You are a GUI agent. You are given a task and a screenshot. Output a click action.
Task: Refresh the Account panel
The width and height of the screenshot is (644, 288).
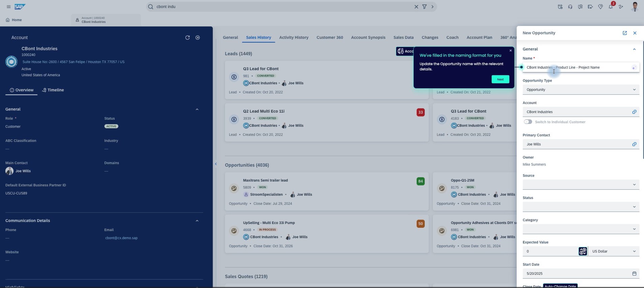point(188,37)
